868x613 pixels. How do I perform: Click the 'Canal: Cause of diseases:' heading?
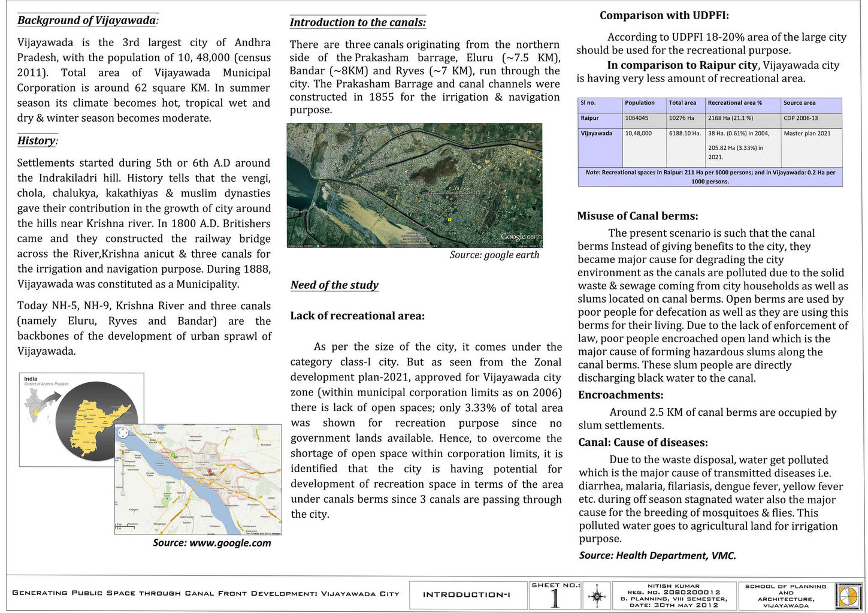(643, 442)
